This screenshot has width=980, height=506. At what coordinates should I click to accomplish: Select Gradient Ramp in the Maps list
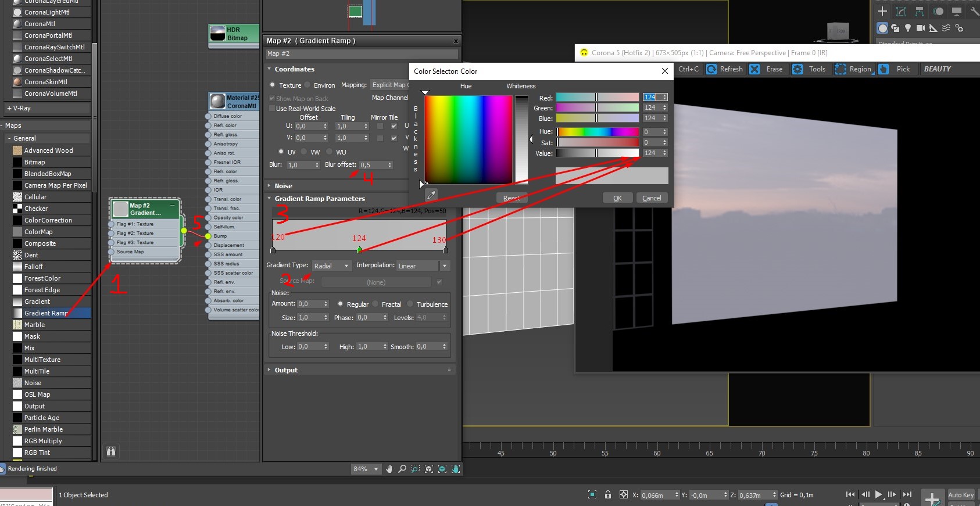[51, 313]
